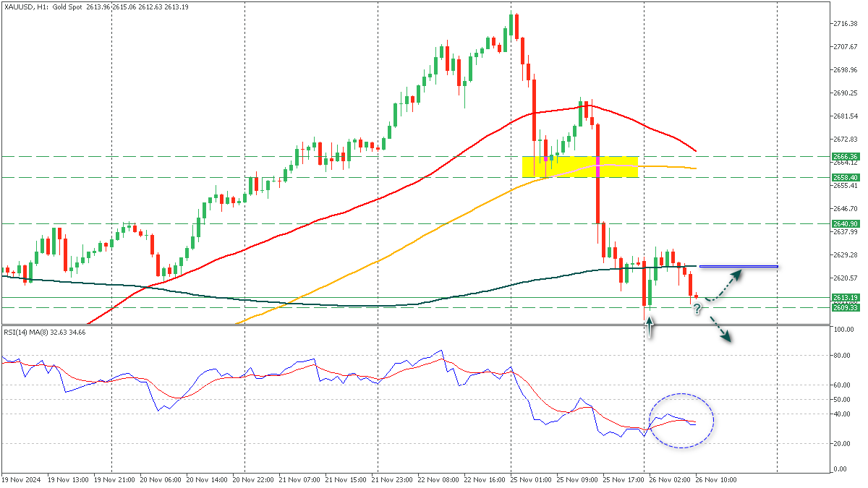868x488 pixels.
Task: Click the 25 Nov 17:00 time label
Action: (624, 479)
